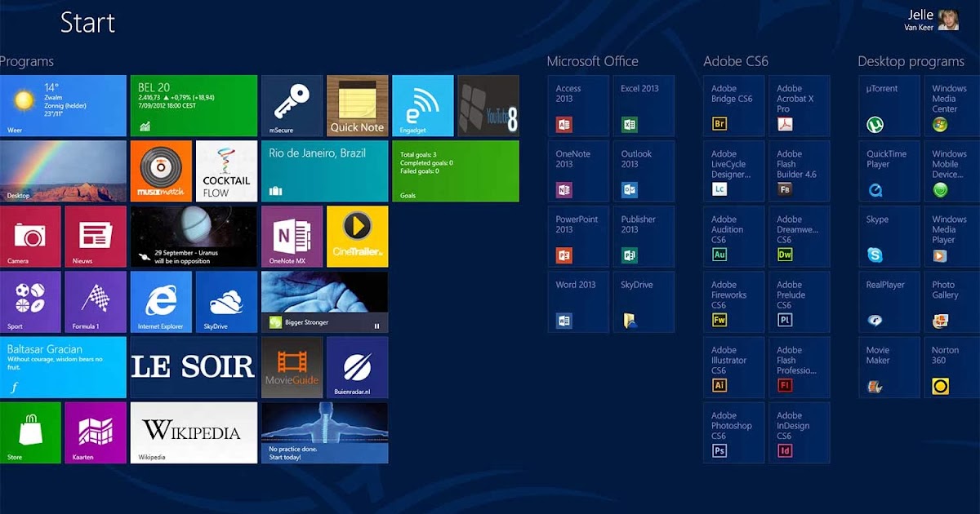Launch Adobe Flash Professional
980x514 pixels.
click(x=799, y=367)
